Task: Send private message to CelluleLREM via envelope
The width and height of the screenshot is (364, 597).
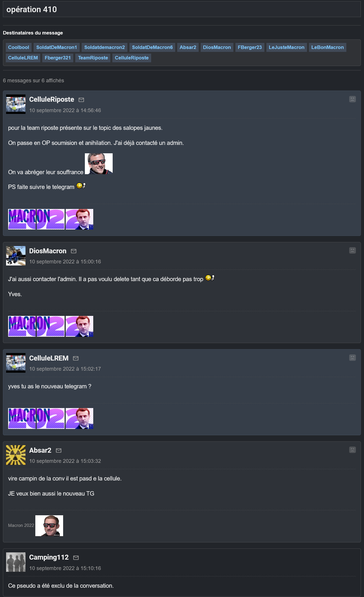Action: 76,358
